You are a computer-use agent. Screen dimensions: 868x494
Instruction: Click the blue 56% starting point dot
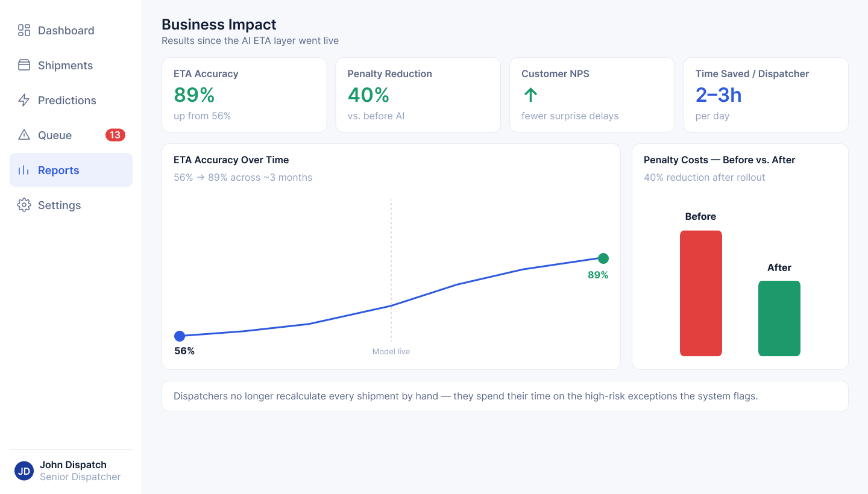pyautogui.click(x=180, y=336)
